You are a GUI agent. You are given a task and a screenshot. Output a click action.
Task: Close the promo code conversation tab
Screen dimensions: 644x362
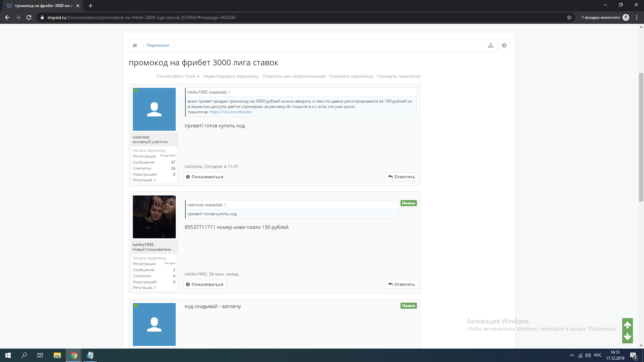(78, 6)
